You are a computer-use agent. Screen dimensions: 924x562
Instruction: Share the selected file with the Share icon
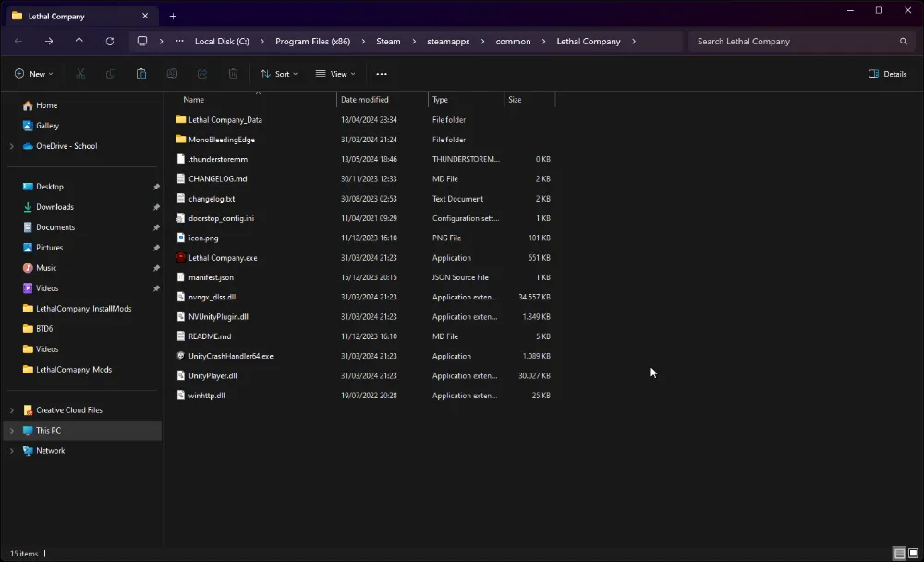pos(202,74)
